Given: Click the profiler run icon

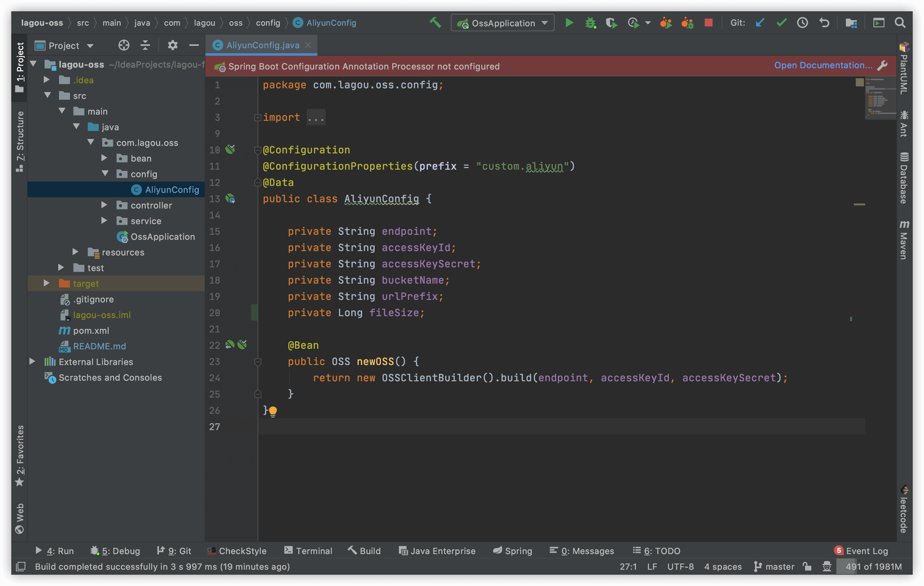Looking at the screenshot, I should point(633,23).
